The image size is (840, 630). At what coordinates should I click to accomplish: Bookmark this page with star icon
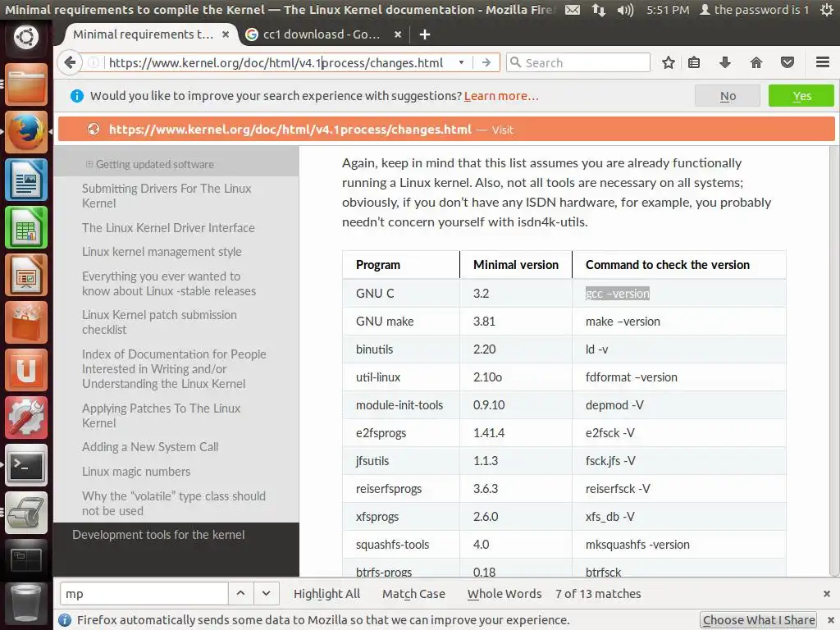coord(668,62)
